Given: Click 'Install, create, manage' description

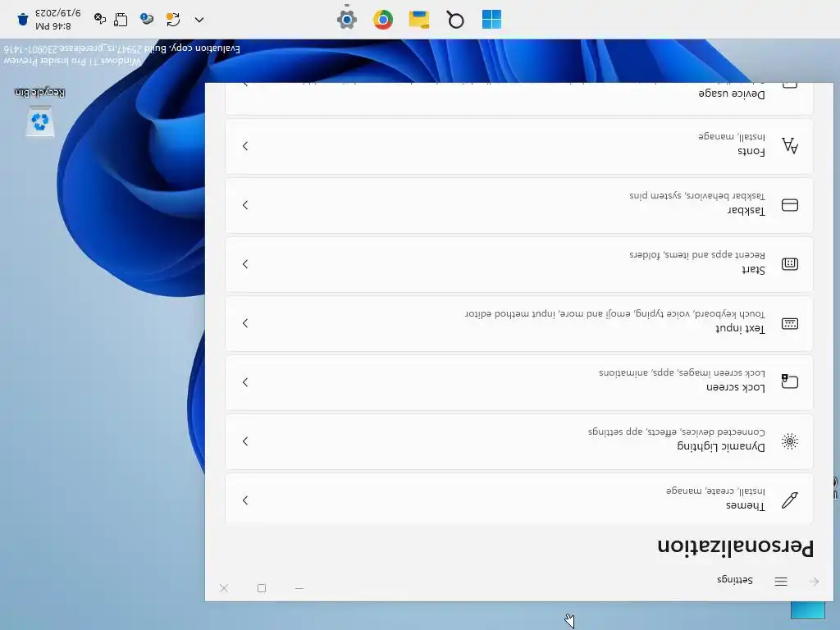Looking at the screenshot, I should pos(715,491).
